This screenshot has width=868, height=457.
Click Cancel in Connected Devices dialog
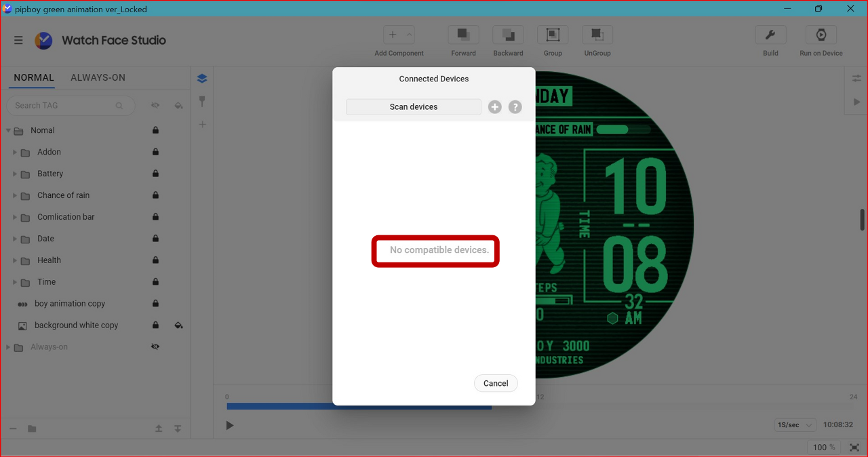496,383
